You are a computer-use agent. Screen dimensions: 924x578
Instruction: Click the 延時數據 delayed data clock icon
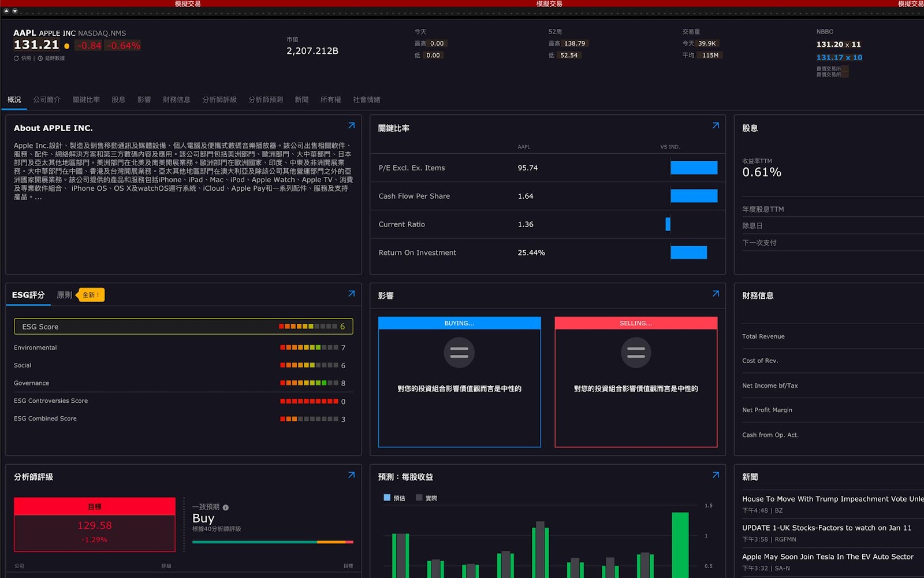(40, 58)
